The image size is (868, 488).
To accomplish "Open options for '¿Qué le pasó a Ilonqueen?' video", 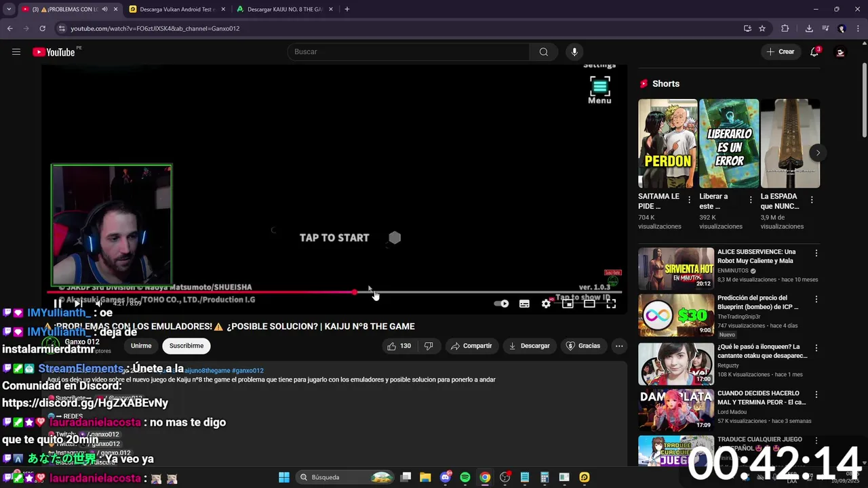I will (816, 348).
